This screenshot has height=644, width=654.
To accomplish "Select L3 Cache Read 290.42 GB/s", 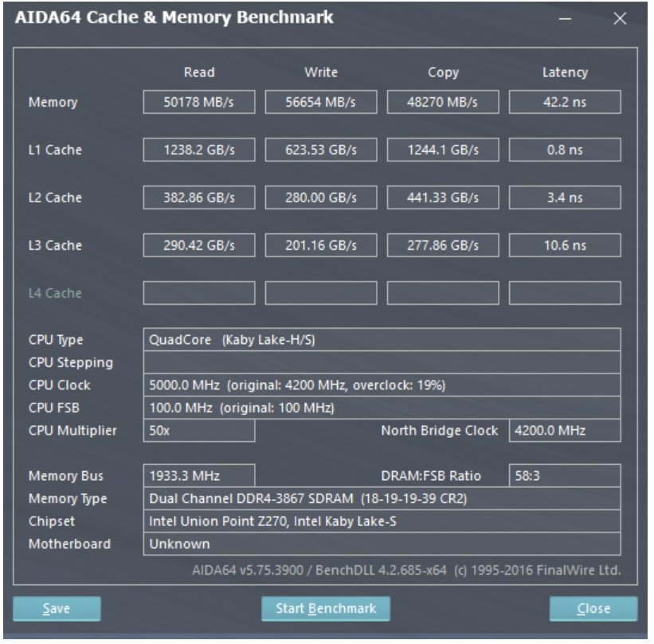I will [199, 245].
